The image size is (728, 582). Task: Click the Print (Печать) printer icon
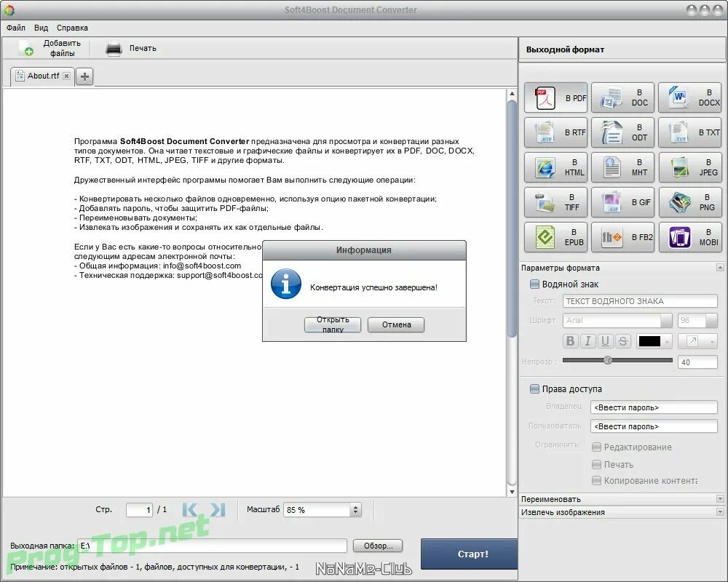point(114,49)
